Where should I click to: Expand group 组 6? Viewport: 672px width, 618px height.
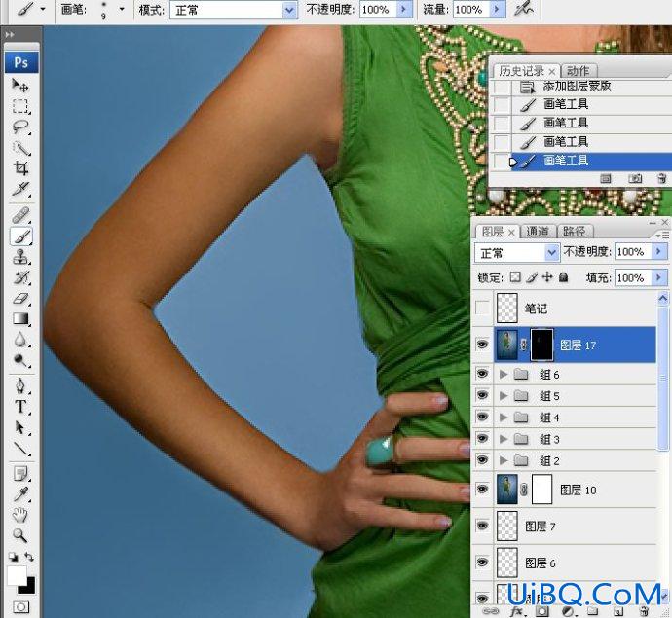point(504,375)
